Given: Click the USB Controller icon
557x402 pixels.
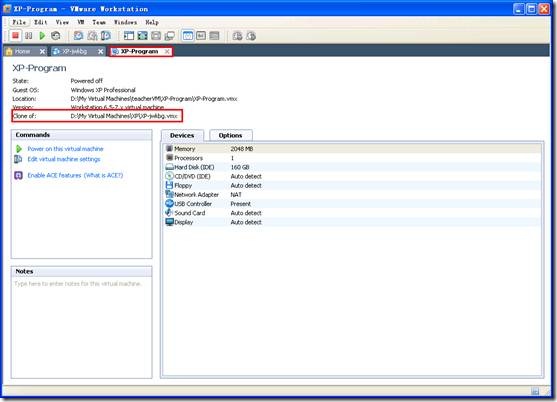Looking at the screenshot, I should (x=169, y=203).
